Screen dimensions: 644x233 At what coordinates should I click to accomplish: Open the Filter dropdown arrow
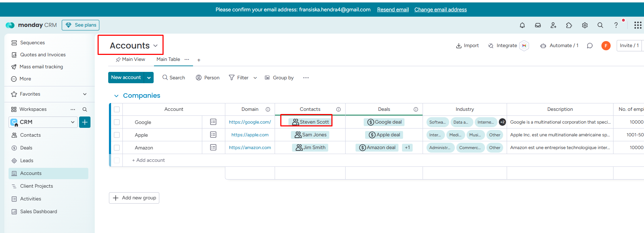[x=255, y=78]
